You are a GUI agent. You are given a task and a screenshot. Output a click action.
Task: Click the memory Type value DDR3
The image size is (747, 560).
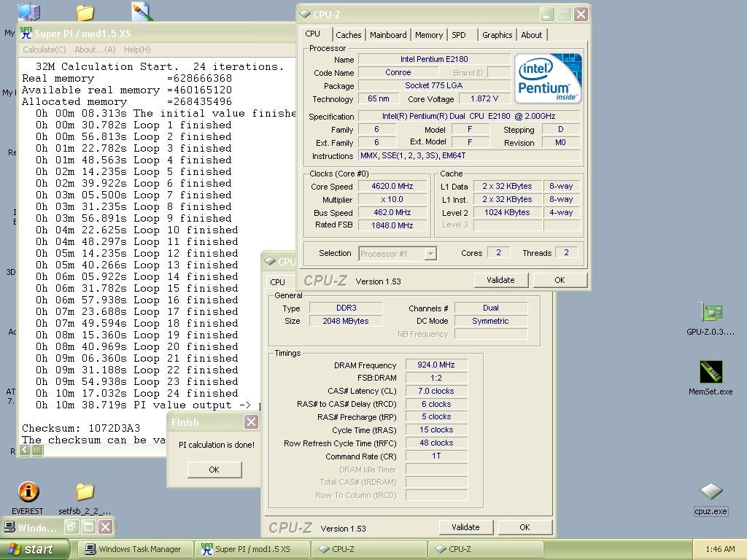[346, 308]
